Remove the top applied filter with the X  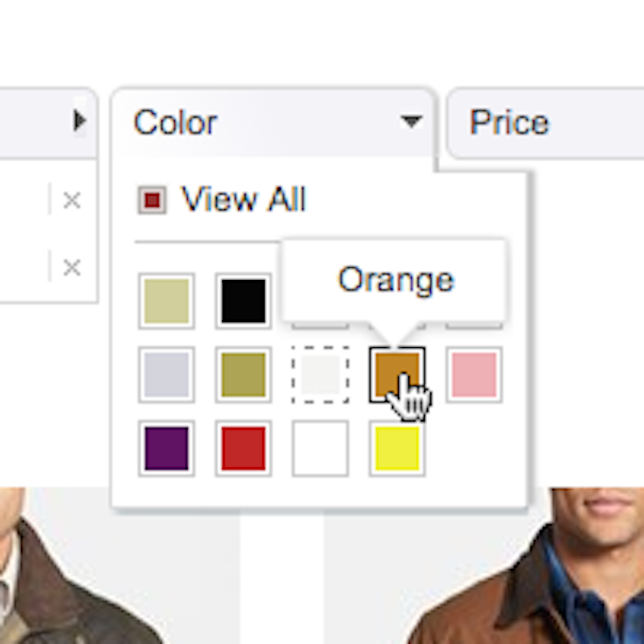coord(71,200)
